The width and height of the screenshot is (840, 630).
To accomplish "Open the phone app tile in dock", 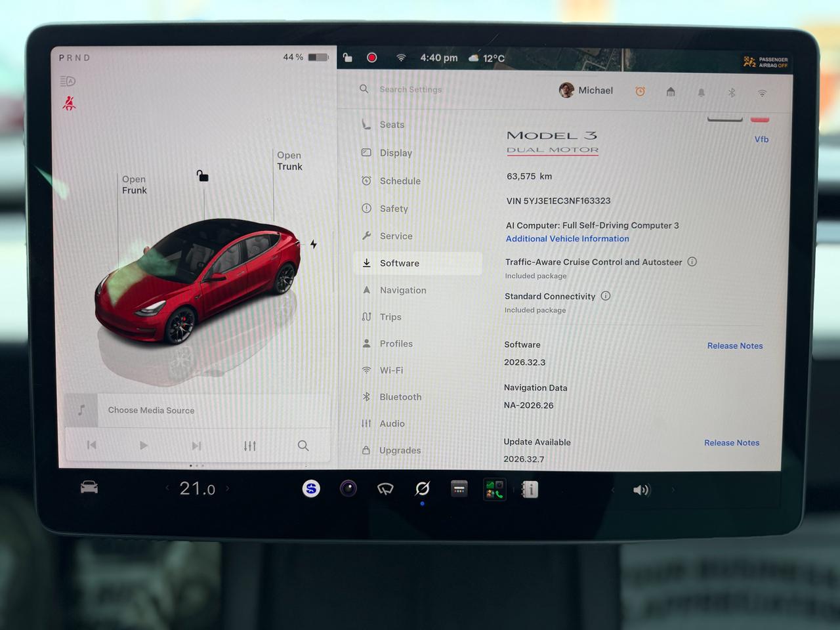I will click(x=495, y=490).
